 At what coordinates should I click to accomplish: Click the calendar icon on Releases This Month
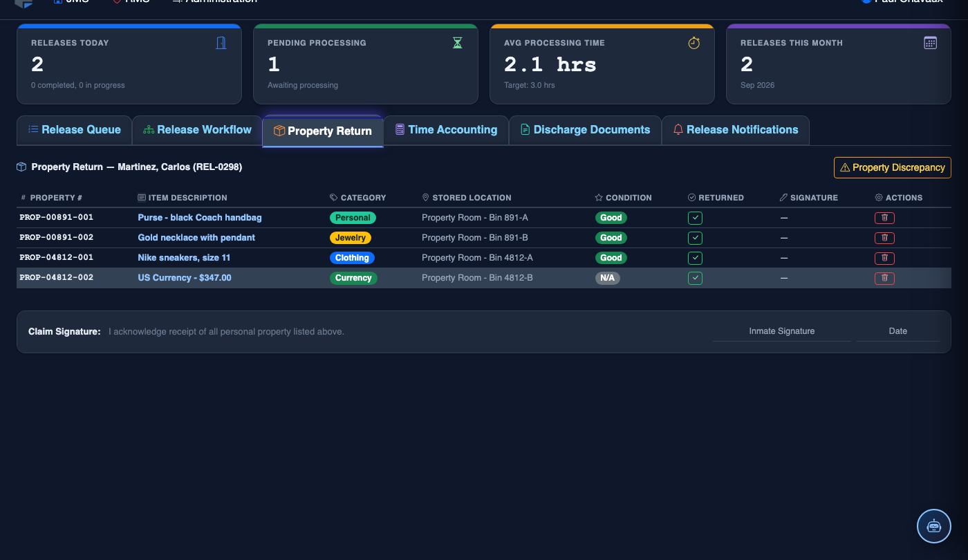coord(931,43)
